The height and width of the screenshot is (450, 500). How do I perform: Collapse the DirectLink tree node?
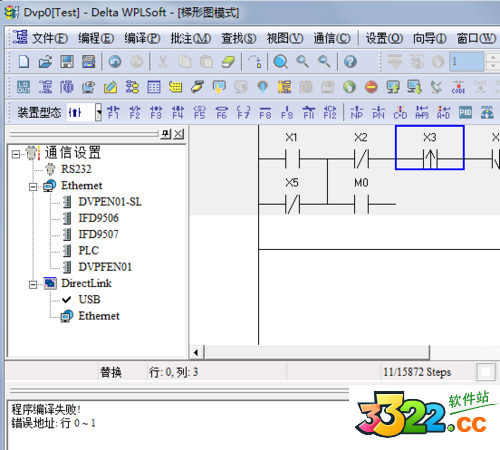tap(33, 285)
